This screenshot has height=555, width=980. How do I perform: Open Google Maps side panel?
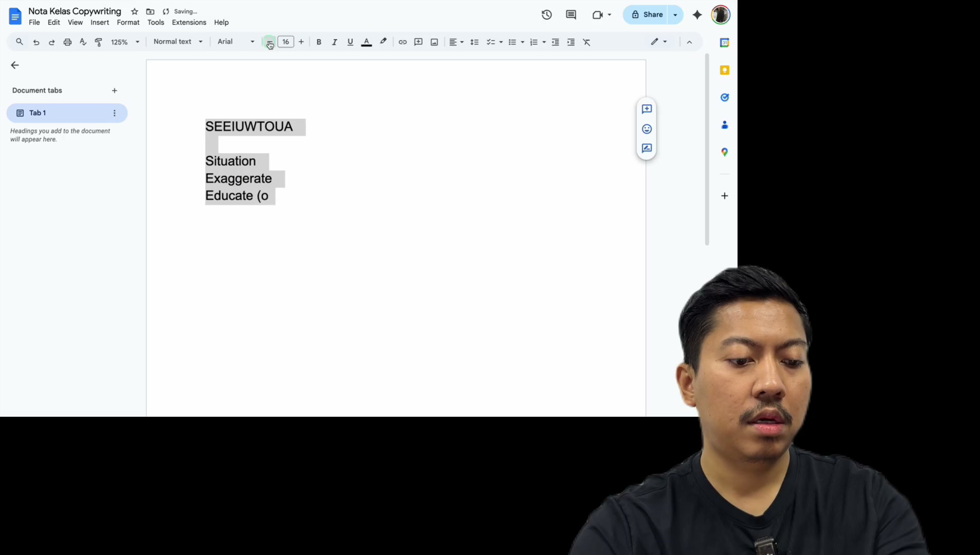(x=725, y=152)
